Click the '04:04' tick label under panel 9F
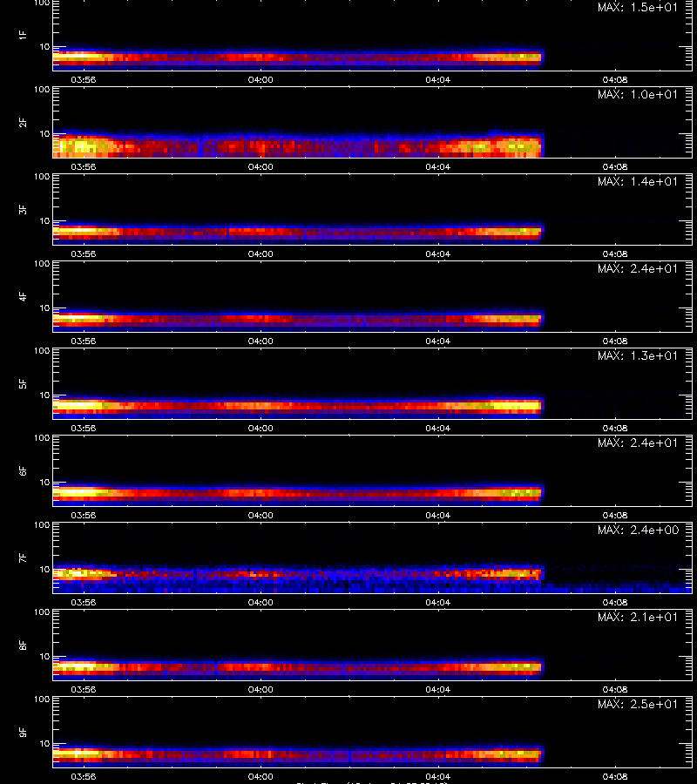Image resolution: width=697 pixels, height=784 pixels. [438, 777]
